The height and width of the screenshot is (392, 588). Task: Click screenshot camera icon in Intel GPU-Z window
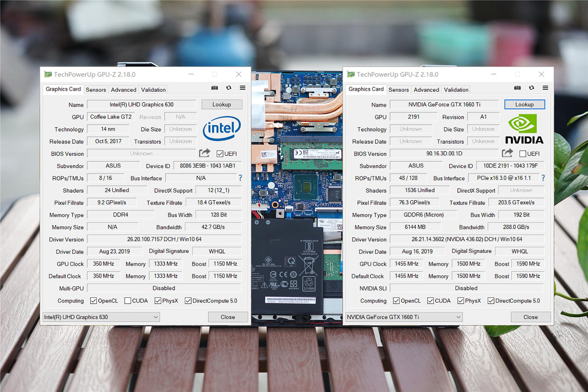click(x=215, y=88)
